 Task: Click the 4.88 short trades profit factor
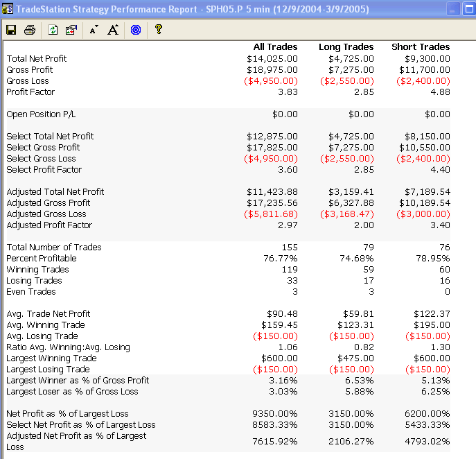click(440, 92)
